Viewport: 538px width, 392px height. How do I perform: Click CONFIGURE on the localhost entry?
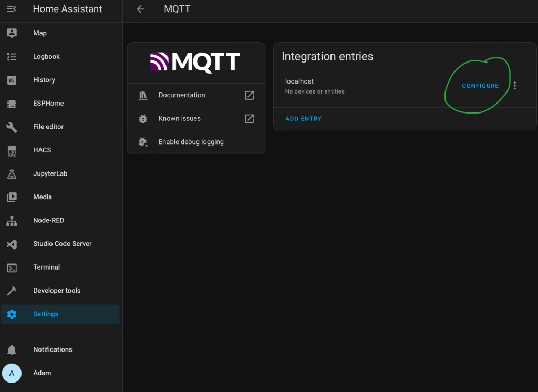click(480, 85)
